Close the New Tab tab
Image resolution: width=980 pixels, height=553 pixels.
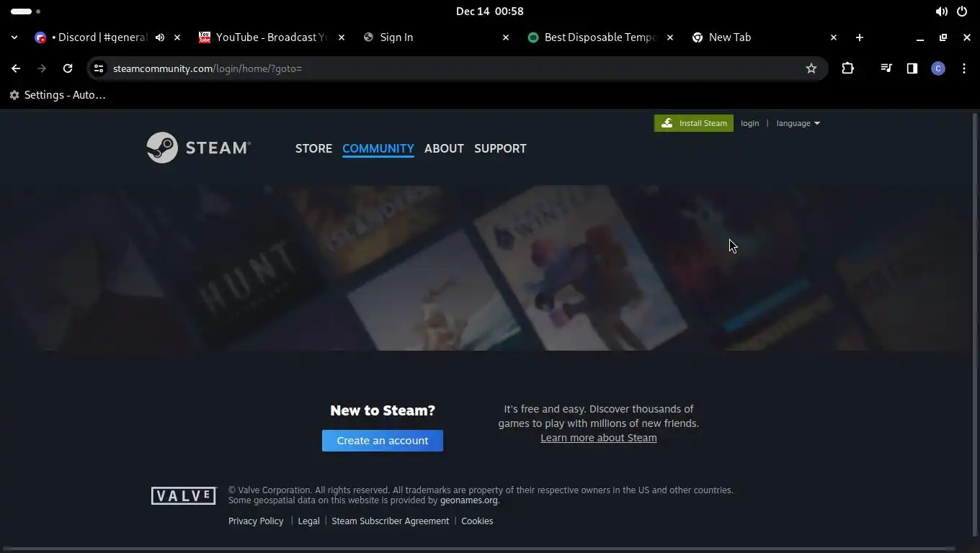pyautogui.click(x=834, y=37)
